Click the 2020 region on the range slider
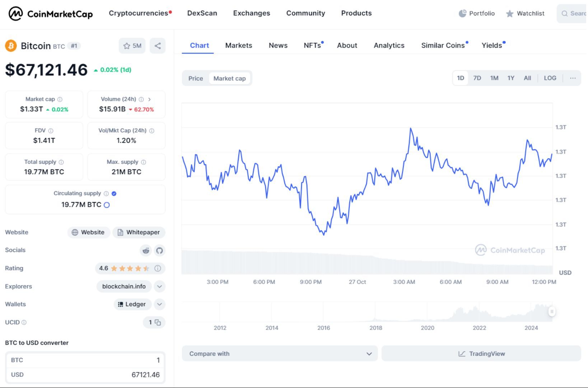588x388 pixels. tap(428, 312)
